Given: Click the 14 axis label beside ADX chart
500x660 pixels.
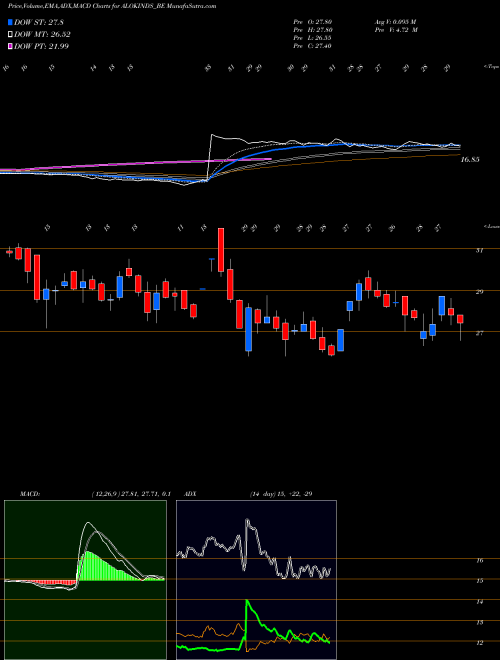Looking at the screenshot, I should (x=480, y=602).
